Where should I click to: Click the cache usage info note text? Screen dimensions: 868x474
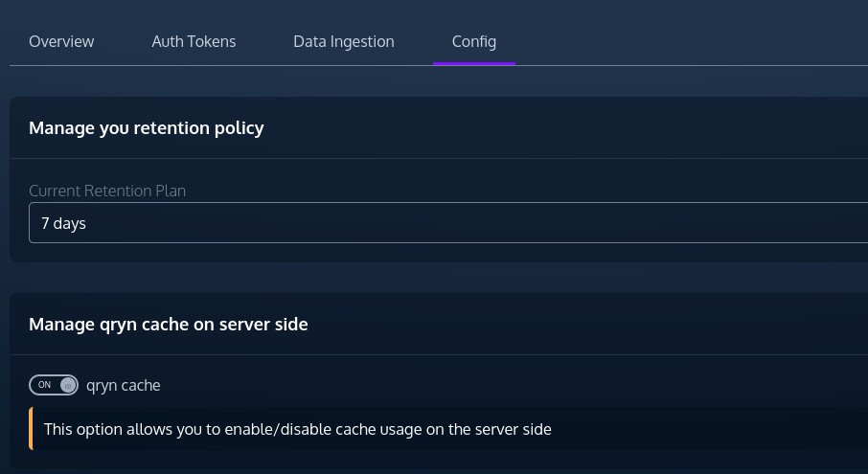tap(298, 429)
